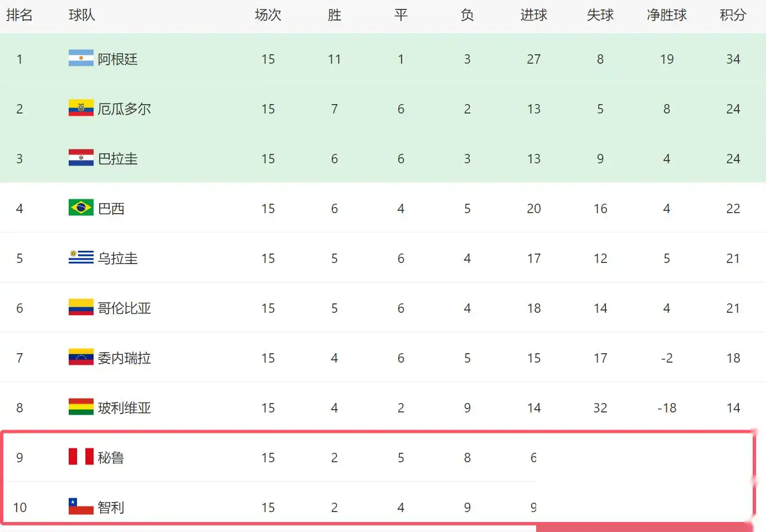Click the Brazil flag icon
766x532 pixels.
81,208
